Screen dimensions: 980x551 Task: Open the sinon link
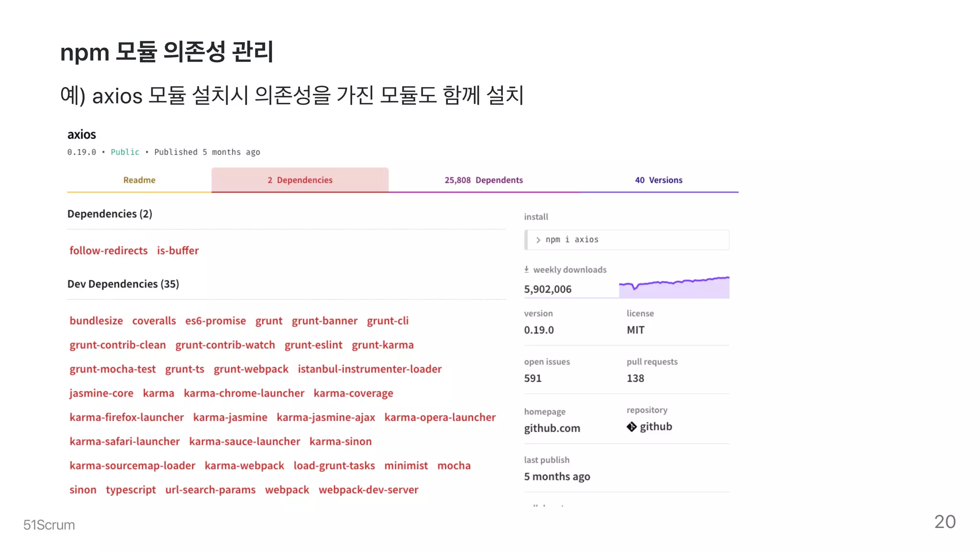83,490
